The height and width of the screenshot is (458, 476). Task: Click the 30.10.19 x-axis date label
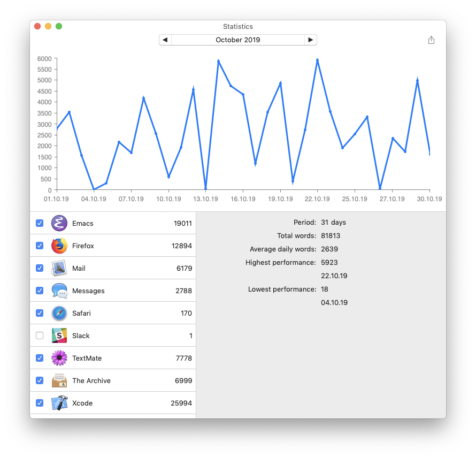[x=429, y=199]
